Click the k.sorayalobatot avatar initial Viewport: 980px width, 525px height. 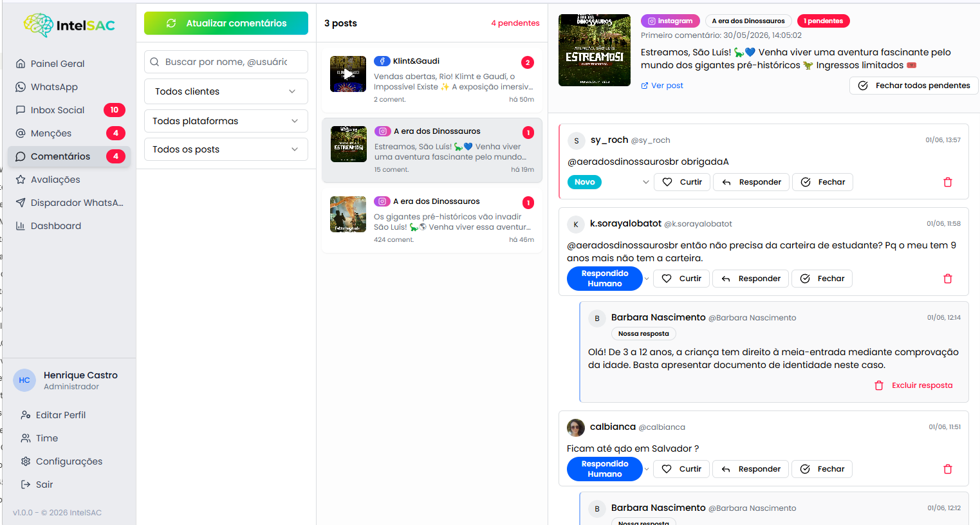pyautogui.click(x=576, y=224)
